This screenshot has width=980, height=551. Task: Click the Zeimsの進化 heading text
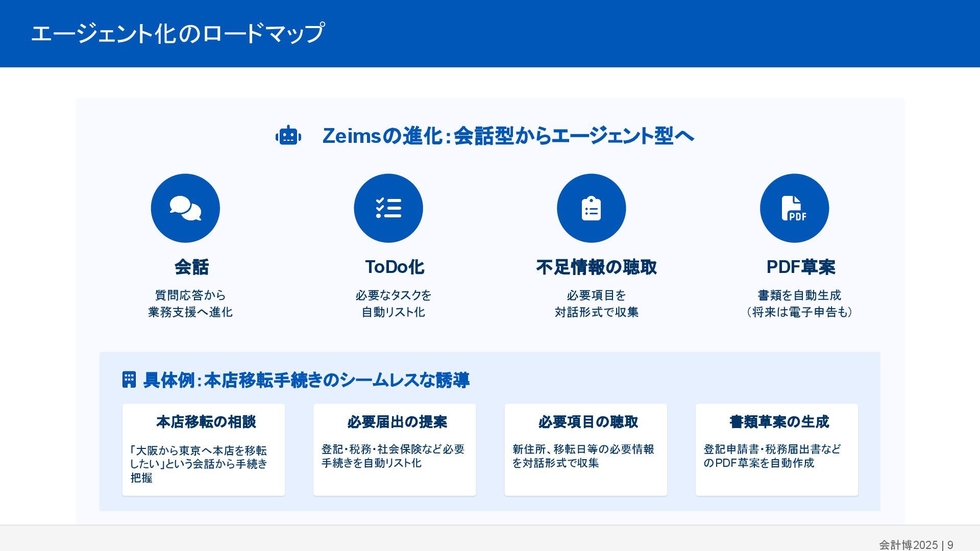508,136
